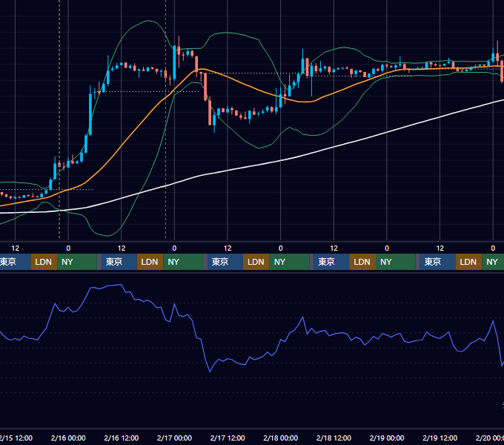The height and width of the screenshot is (445, 504).
Task: Click the 東京 session block on 2/18
Action: click(x=331, y=262)
